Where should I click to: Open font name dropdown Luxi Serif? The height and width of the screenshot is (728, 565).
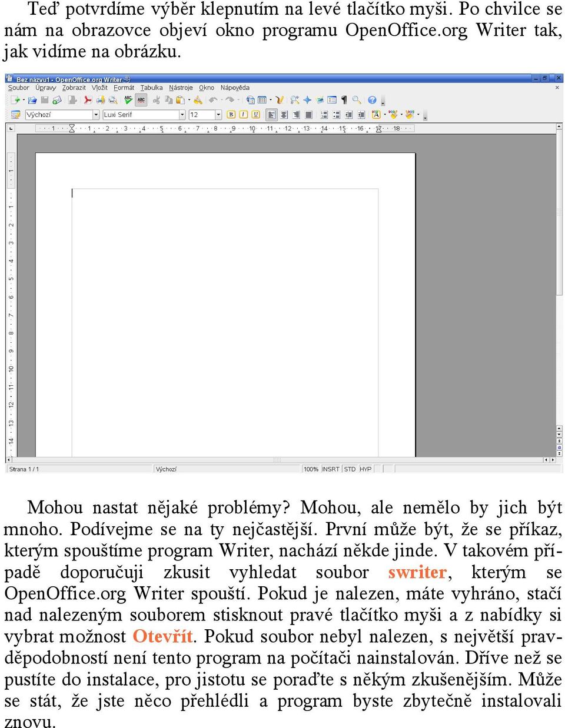click(182, 115)
